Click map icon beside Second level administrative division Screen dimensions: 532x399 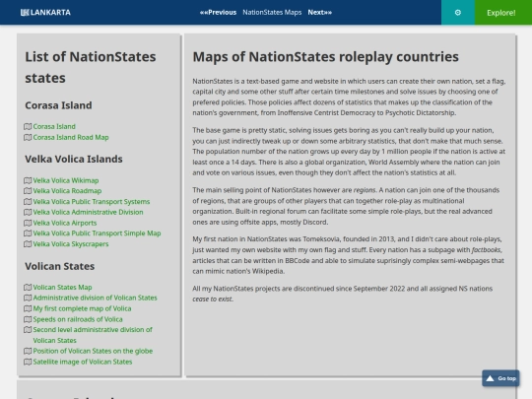28,330
